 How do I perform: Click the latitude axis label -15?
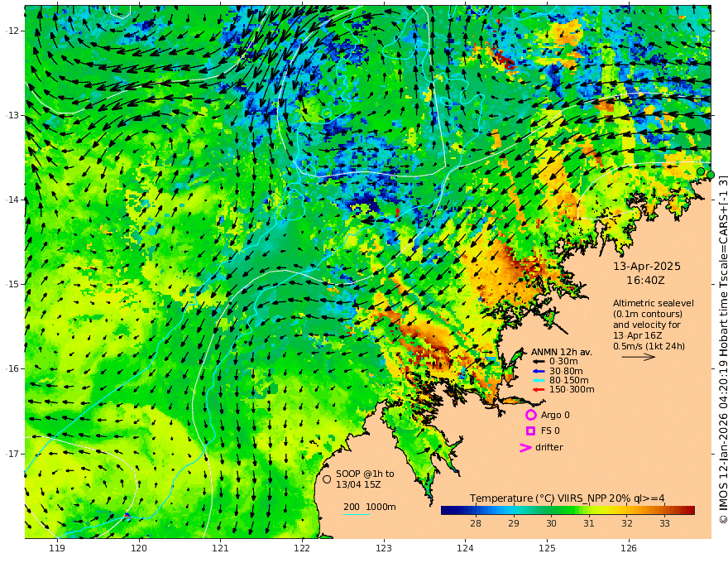[x=12, y=284]
